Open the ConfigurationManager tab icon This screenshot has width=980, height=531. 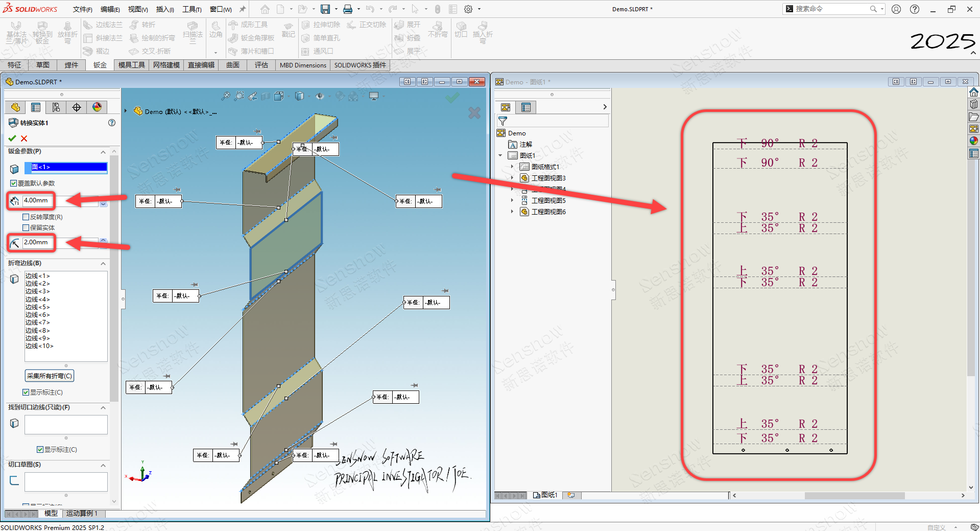(x=56, y=107)
